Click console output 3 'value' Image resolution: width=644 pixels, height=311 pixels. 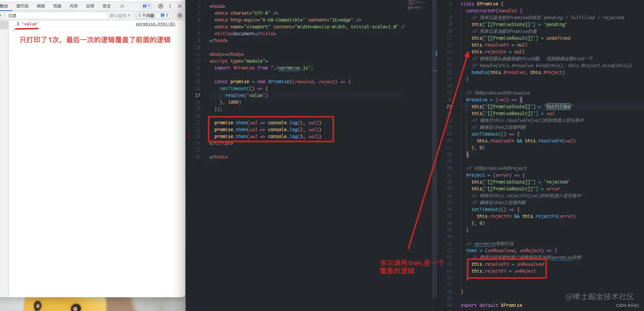(28, 24)
